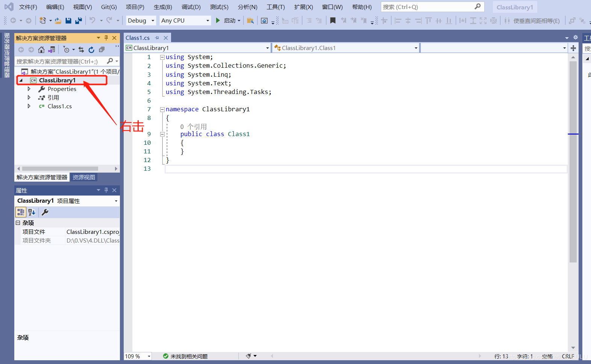Click the split editor window icon
Image resolution: width=591 pixels, height=364 pixels.
573,48
